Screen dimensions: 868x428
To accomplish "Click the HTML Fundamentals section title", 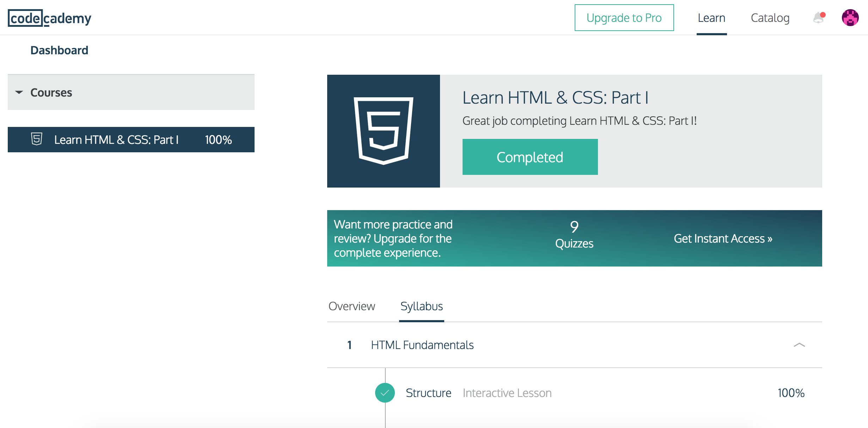I will tap(422, 345).
